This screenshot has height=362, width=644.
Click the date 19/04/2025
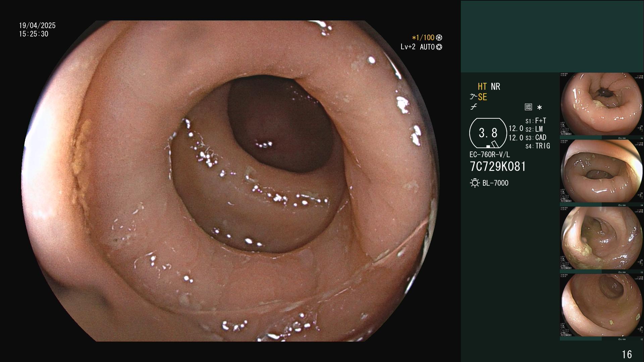click(x=37, y=25)
